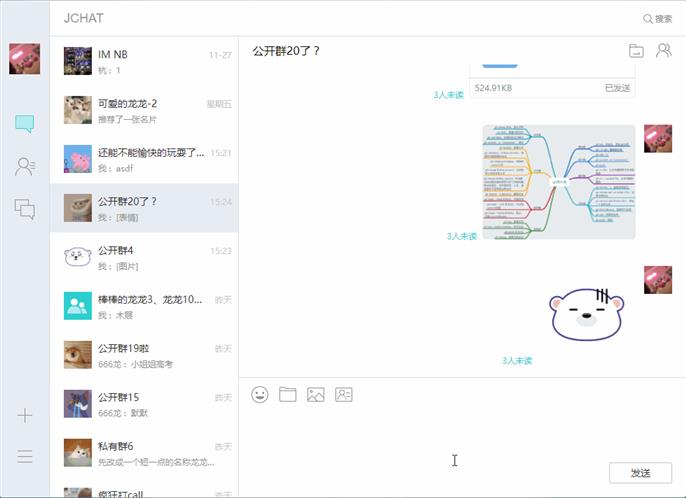686x498 pixels.
Task: Click the send business card icon
Action: coord(343,395)
